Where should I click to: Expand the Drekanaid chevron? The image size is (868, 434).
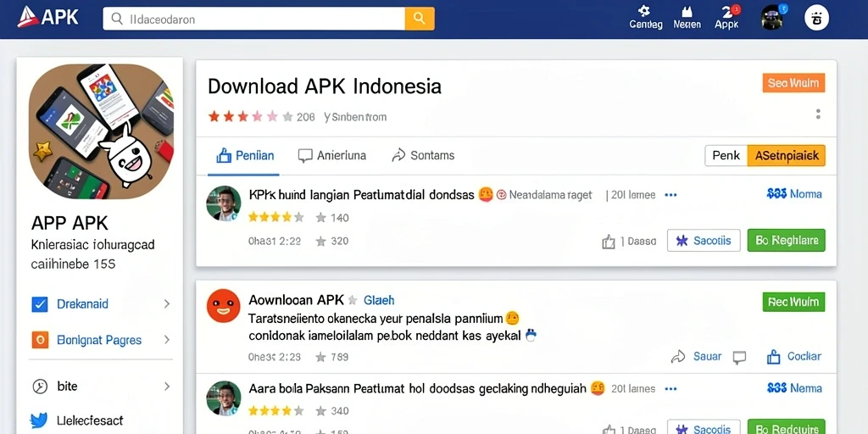(x=167, y=304)
